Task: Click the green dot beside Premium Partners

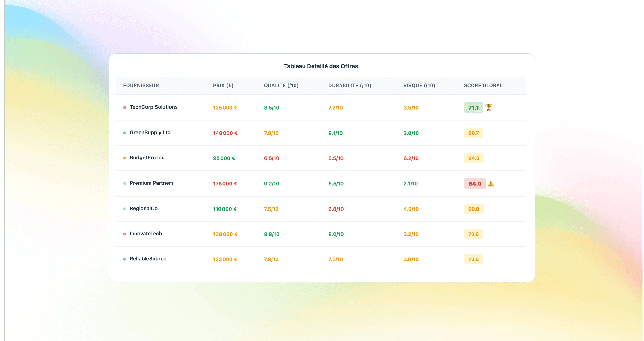Action: [x=124, y=183]
